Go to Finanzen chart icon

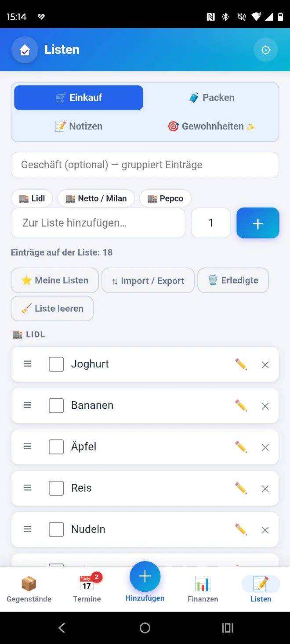click(x=203, y=589)
